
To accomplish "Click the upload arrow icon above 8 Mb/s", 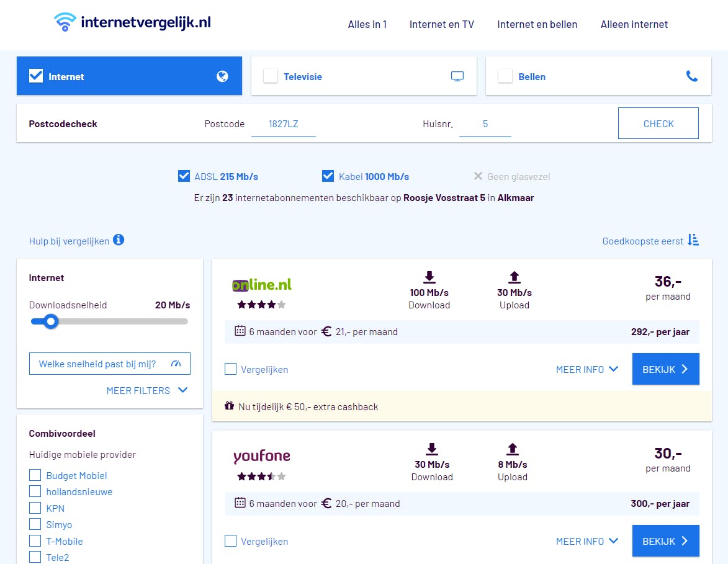I will [513, 449].
